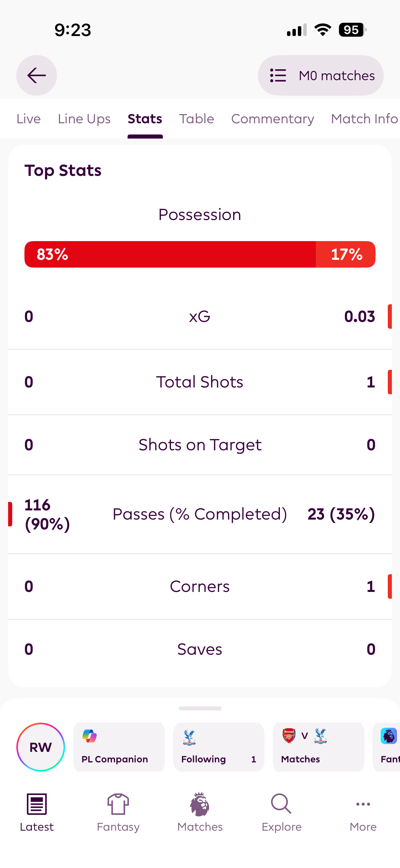The image size is (400, 868).
Task: View the Commentary tab
Action: pyautogui.click(x=272, y=119)
